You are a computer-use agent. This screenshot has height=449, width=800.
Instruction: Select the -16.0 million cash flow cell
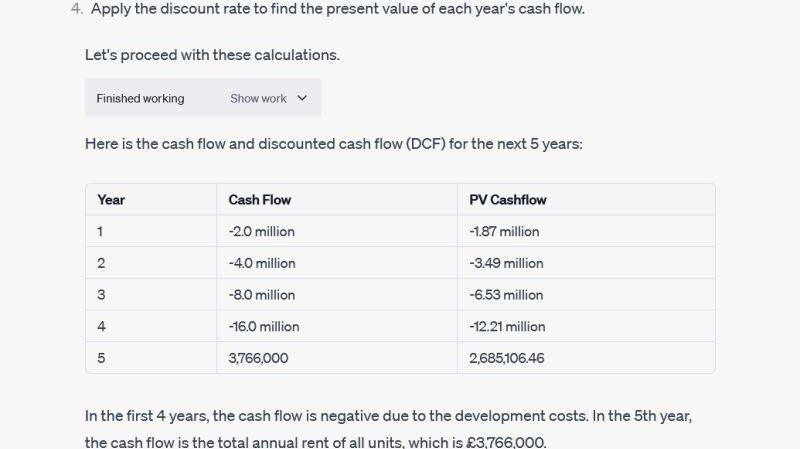264,326
